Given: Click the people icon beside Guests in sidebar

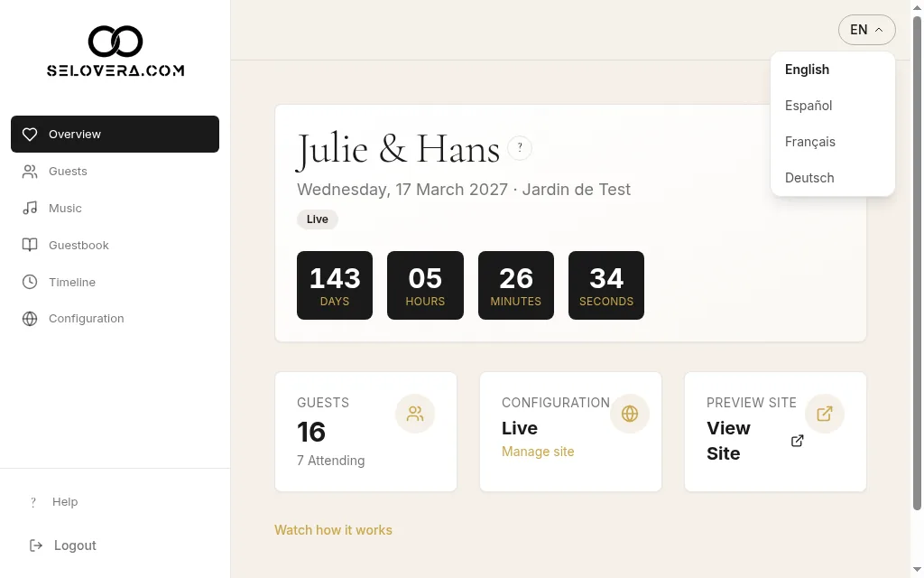Looking at the screenshot, I should (30, 172).
